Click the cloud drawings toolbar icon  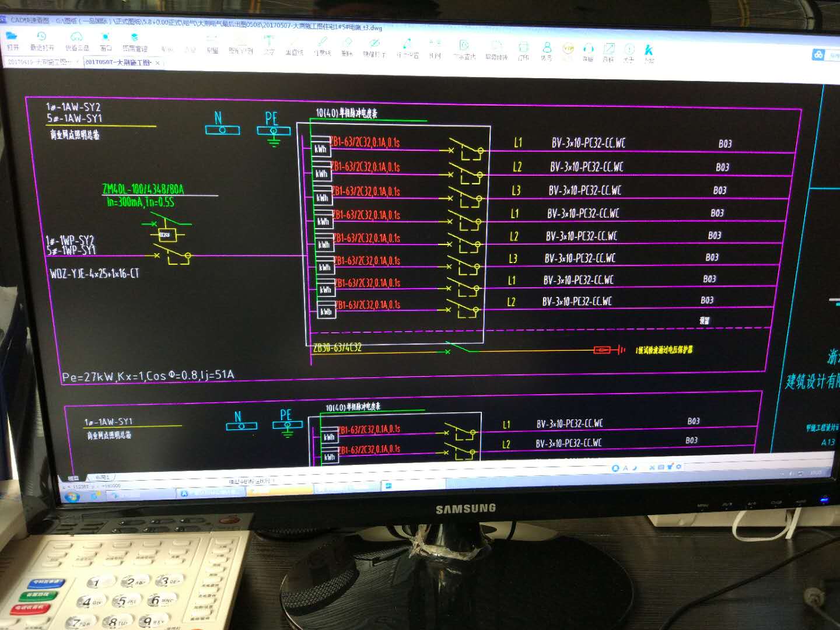tap(76, 37)
